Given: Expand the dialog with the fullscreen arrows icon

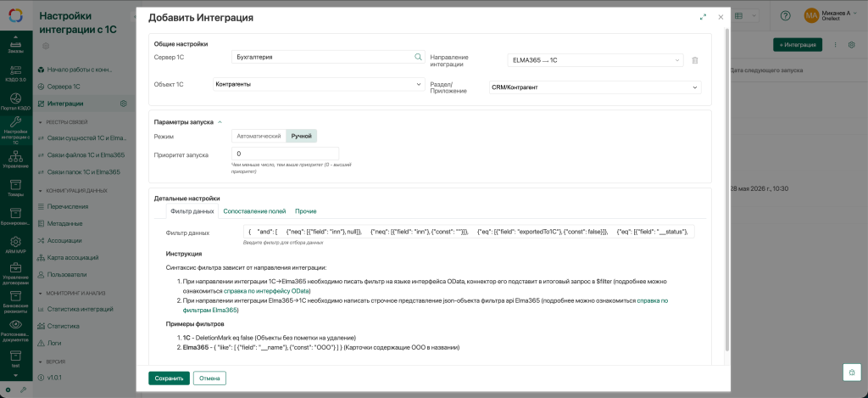Looking at the screenshot, I should pyautogui.click(x=703, y=17).
